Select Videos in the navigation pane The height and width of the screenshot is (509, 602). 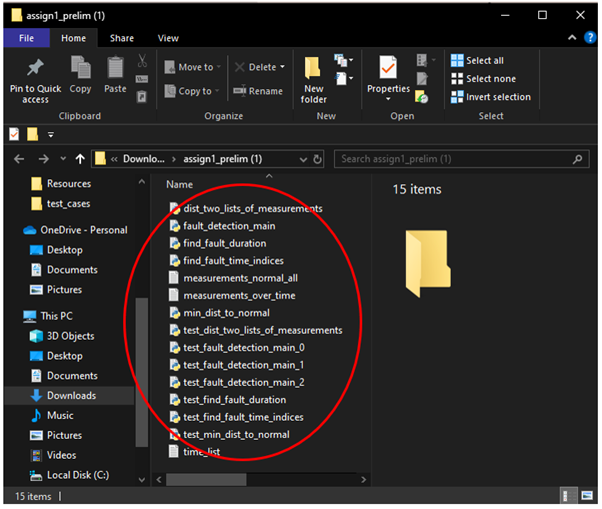(53, 455)
